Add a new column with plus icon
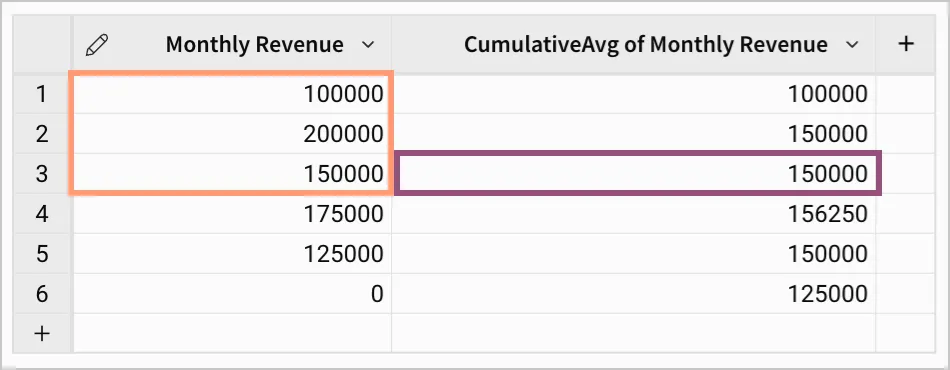The image size is (950, 370). pos(905,44)
